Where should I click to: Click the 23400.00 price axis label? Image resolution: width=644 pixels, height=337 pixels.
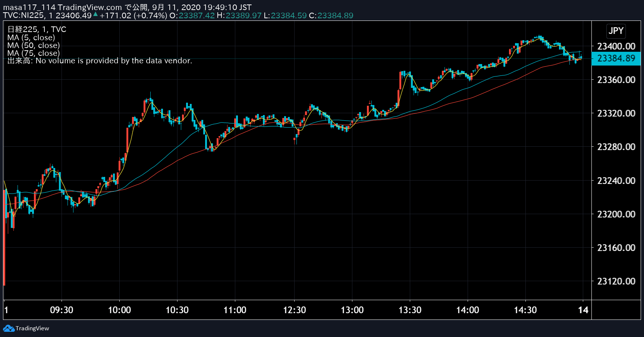pos(616,46)
